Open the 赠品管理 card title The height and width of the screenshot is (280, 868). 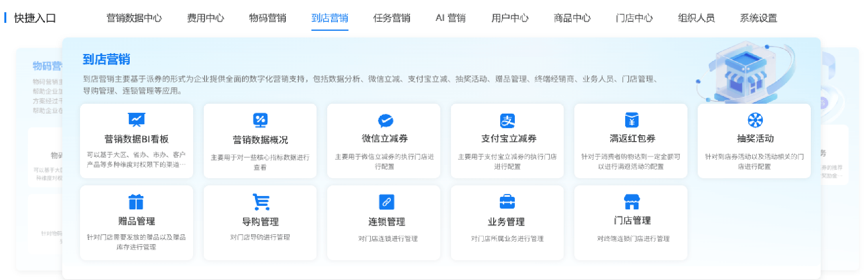(x=136, y=221)
